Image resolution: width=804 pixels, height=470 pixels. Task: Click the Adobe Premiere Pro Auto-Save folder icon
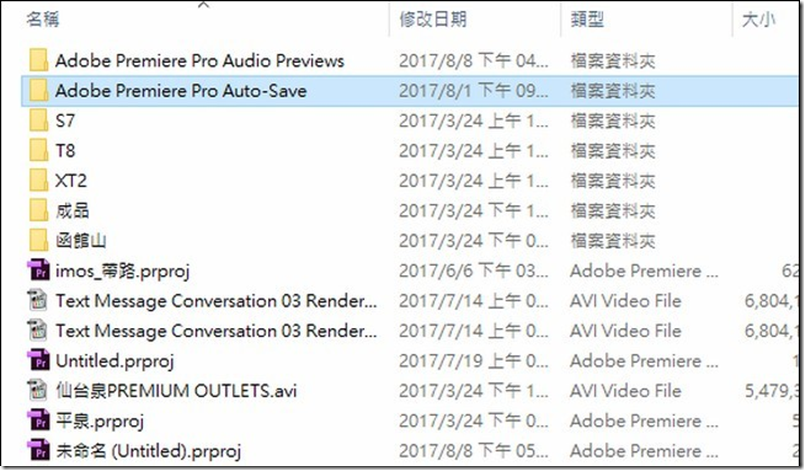click(x=39, y=90)
